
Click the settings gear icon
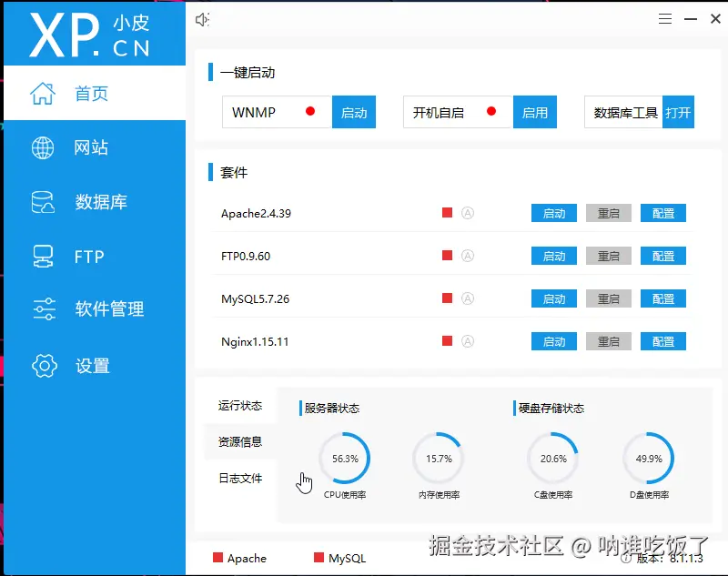tap(45, 366)
